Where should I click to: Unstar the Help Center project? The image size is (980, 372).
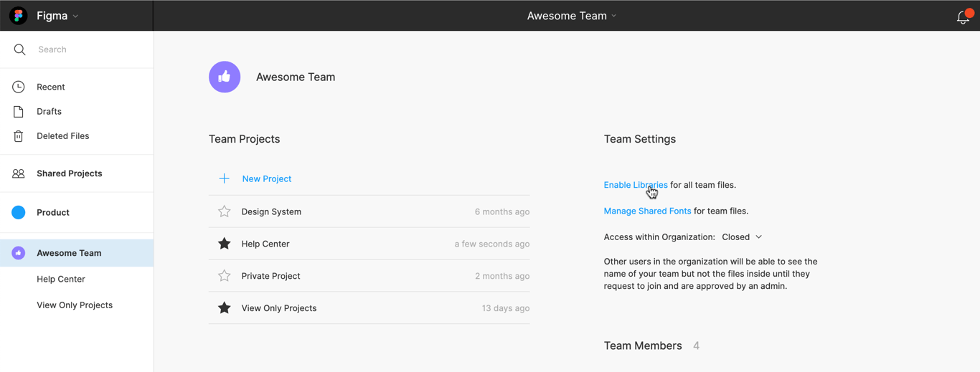coord(225,244)
